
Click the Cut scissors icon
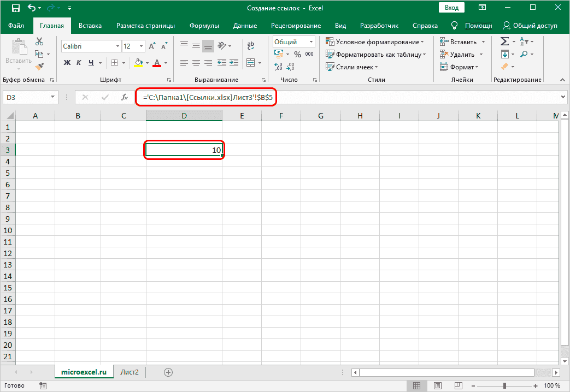[39, 42]
